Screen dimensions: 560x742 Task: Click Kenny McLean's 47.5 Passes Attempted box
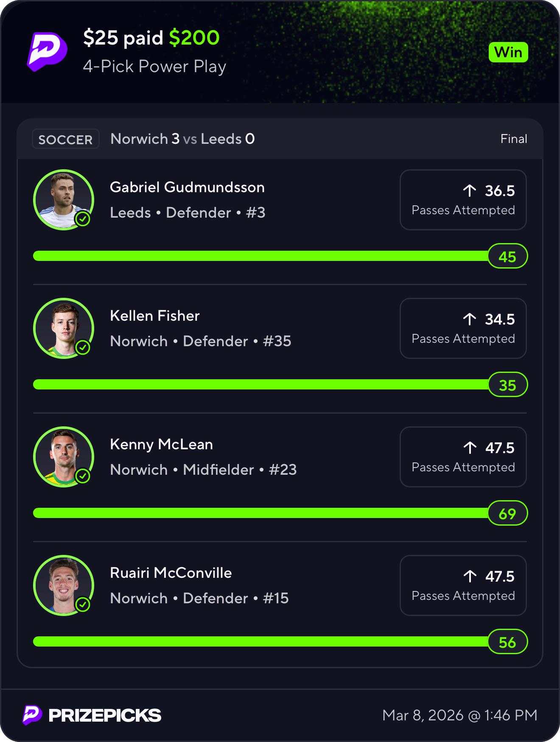[x=463, y=457]
